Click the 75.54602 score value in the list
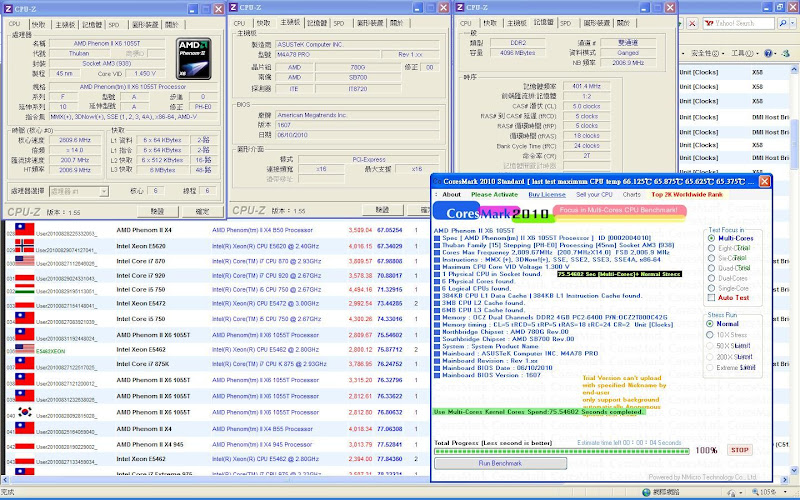 389,335
